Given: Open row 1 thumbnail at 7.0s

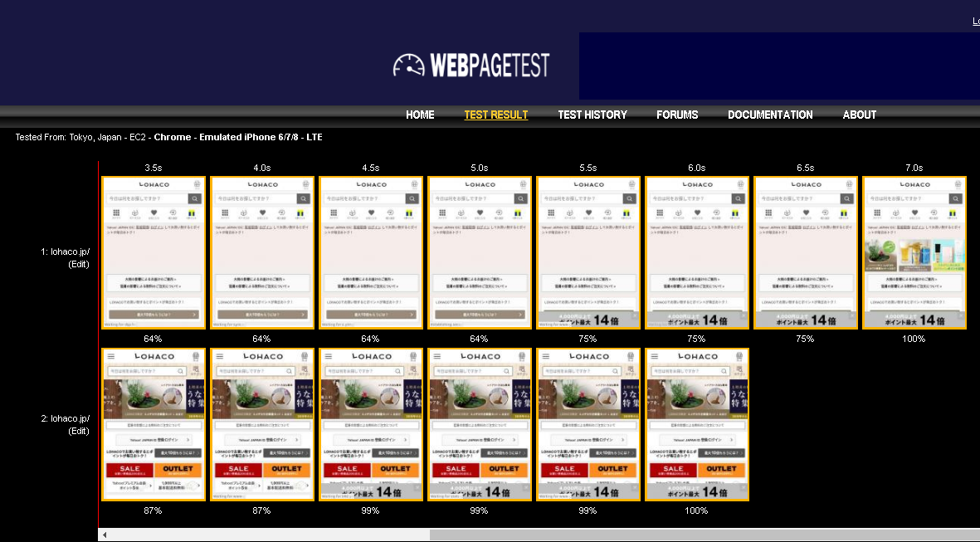Looking at the screenshot, I should coord(914,252).
